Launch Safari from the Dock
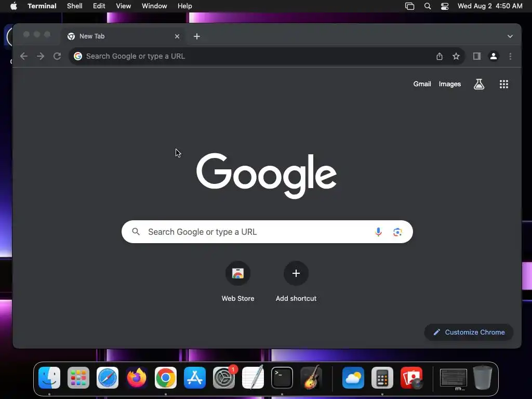Image resolution: width=532 pixels, height=399 pixels. [108, 378]
